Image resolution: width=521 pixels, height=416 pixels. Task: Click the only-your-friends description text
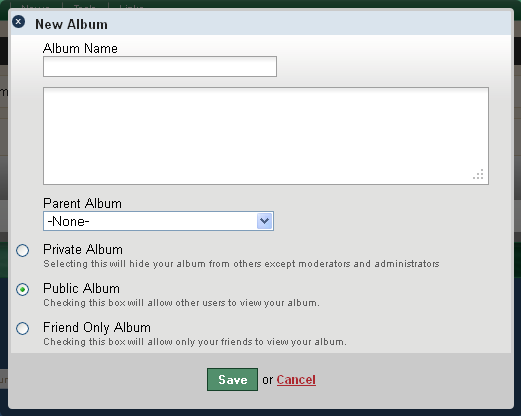(x=195, y=342)
